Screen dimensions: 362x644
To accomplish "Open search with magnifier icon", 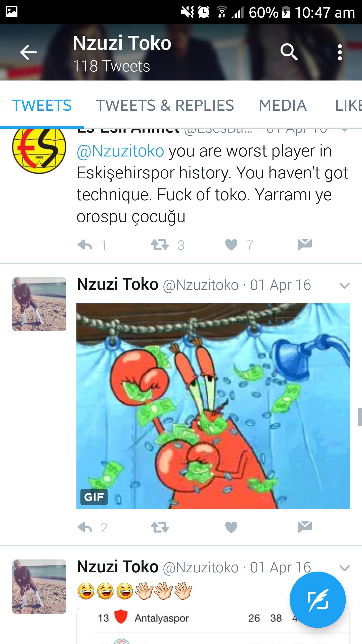I will click(289, 52).
